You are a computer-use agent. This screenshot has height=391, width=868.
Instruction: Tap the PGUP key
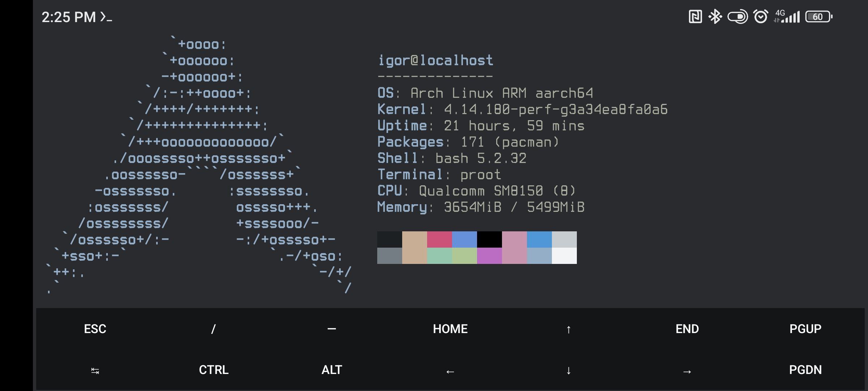point(805,329)
